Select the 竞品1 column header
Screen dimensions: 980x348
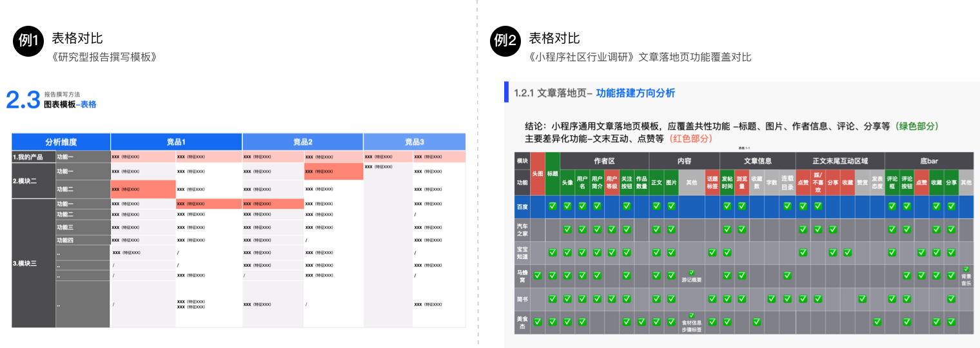[x=176, y=142]
